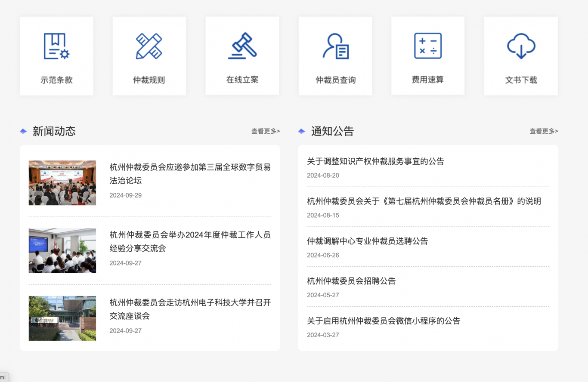This screenshot has width=588, height=382.
Task: Click the 仲裁规则 label
Action: tap(149, 80)
